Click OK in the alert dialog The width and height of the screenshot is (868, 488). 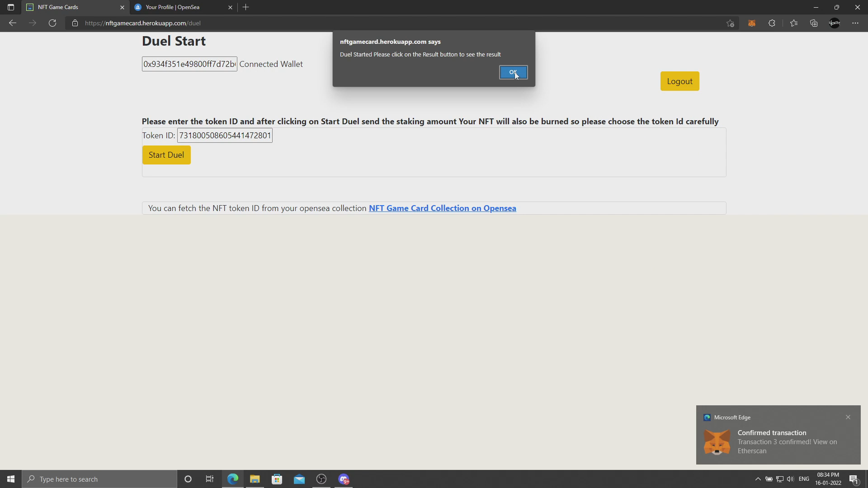tap(513, 72)
